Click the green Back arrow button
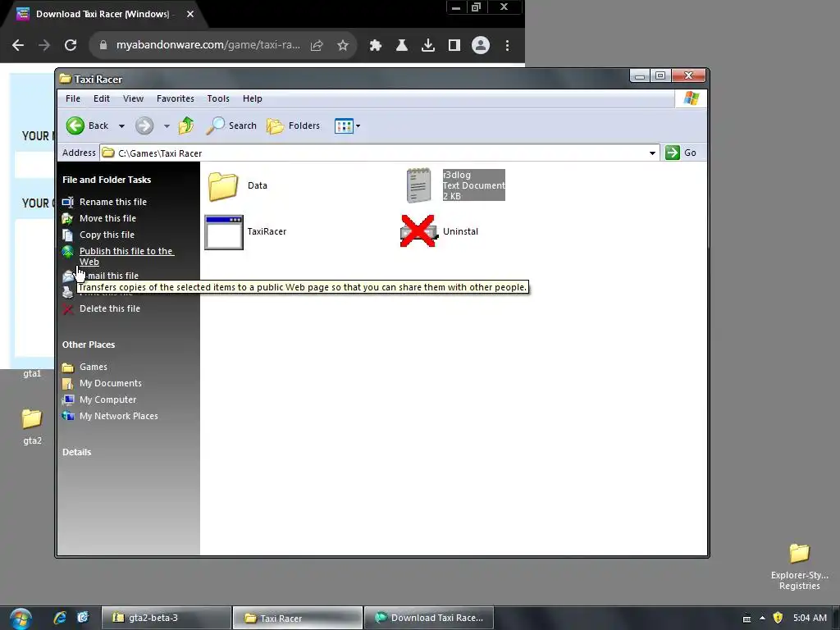This screenshot has width=840, height=630. tap(75, 126)
